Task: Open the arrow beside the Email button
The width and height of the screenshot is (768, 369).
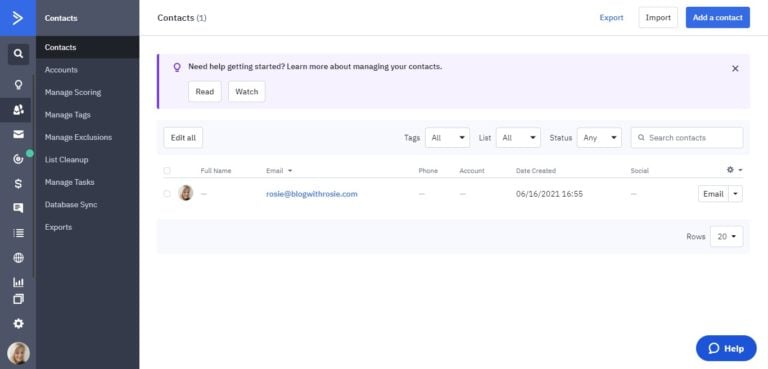Action: 736,194
